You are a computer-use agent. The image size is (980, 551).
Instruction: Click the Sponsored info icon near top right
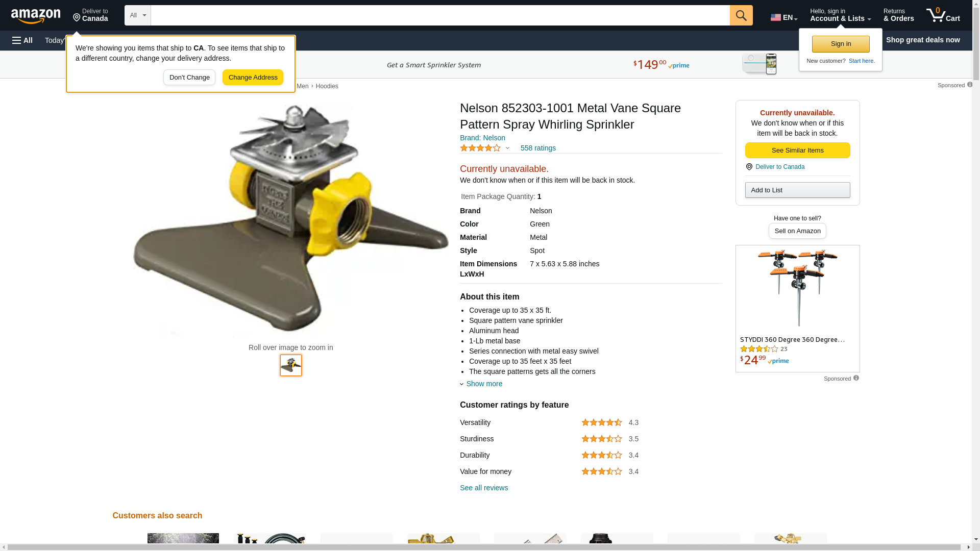click(x=969, y=85)
